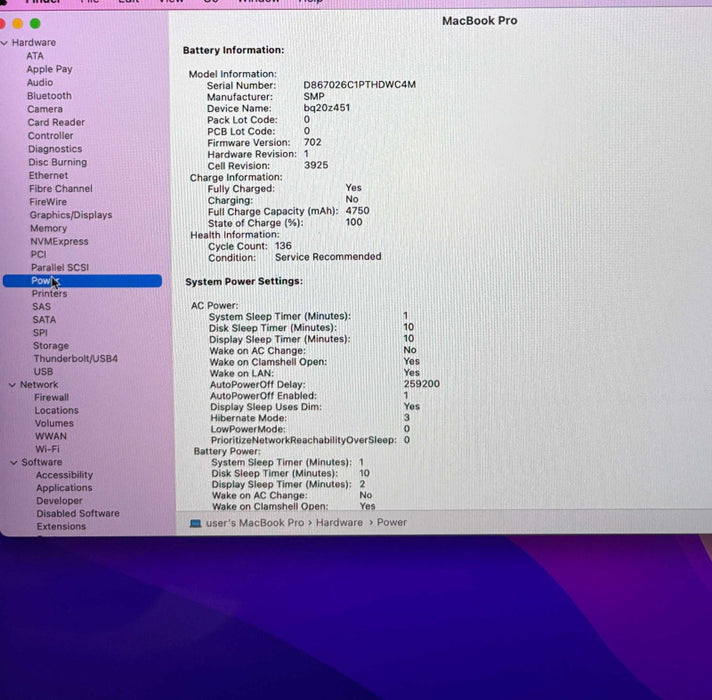Click Power in the path bar

pyautogui.click(x=392, y=523)
